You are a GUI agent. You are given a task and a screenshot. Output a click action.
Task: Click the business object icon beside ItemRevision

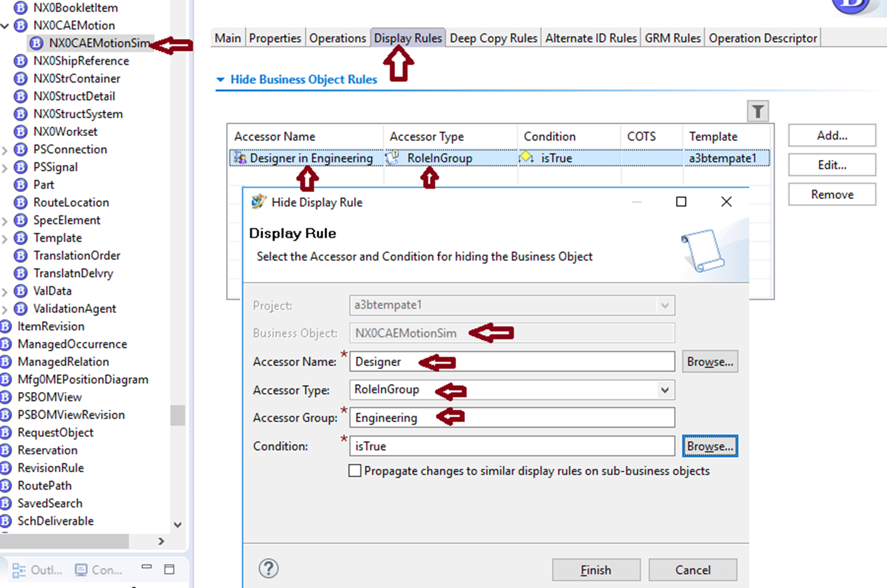[6, 326]
